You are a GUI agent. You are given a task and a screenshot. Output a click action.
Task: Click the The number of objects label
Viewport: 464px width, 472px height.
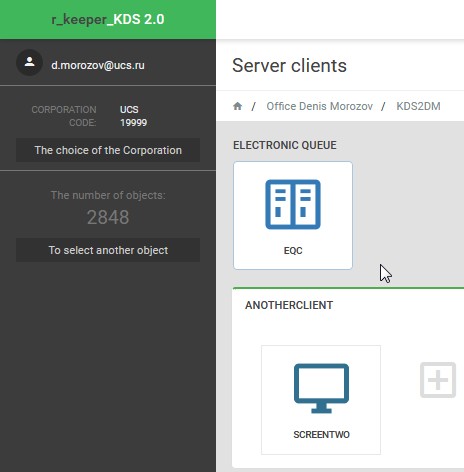coord(108,195)
